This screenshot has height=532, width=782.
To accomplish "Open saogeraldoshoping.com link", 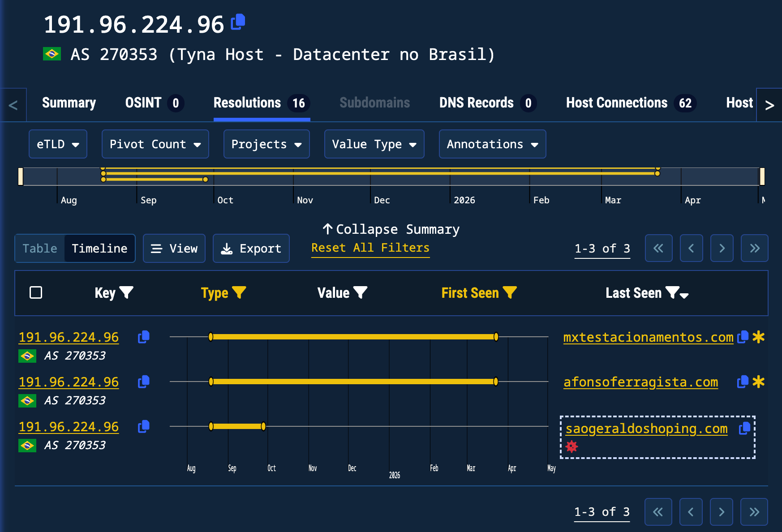I will 646,429.
